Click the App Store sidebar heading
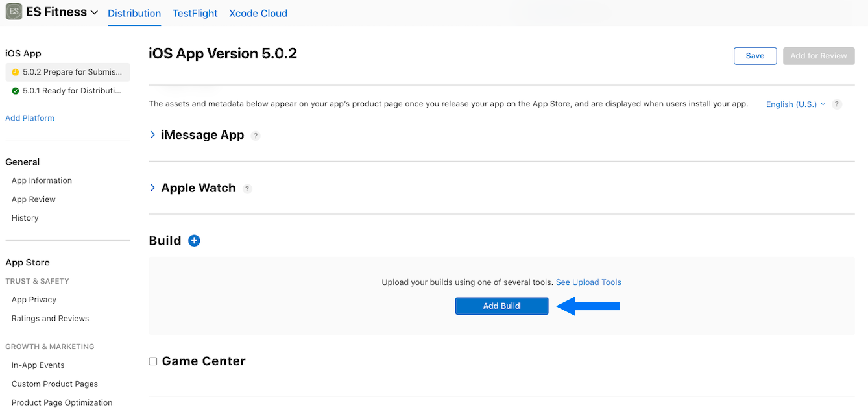The image size is (868, 414). 27,263
